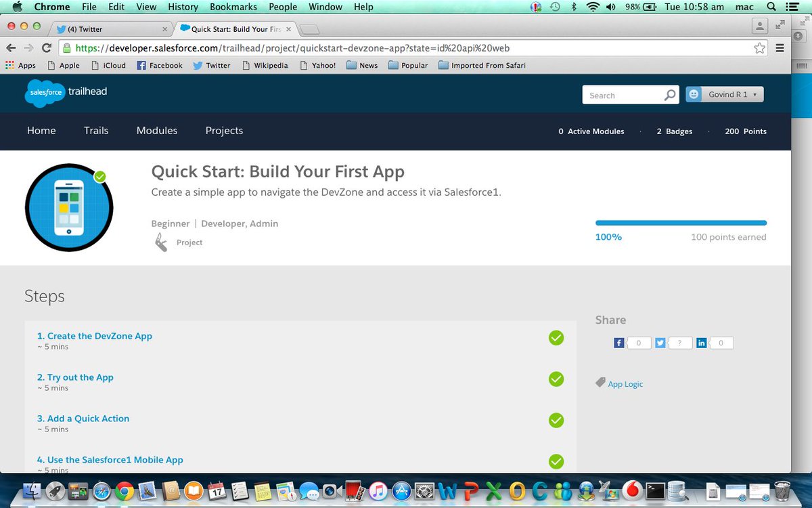Open the Chrome hamburger menu

[x=780, y=48]
